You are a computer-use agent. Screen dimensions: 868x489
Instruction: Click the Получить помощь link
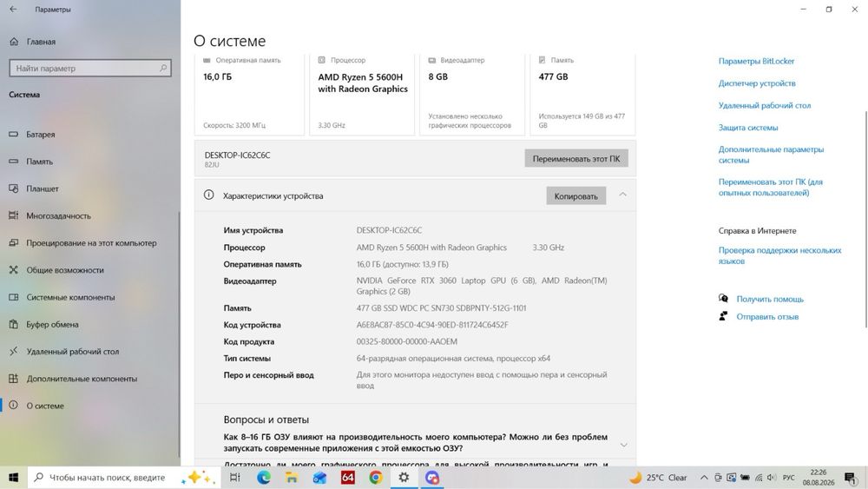[769, 299]
